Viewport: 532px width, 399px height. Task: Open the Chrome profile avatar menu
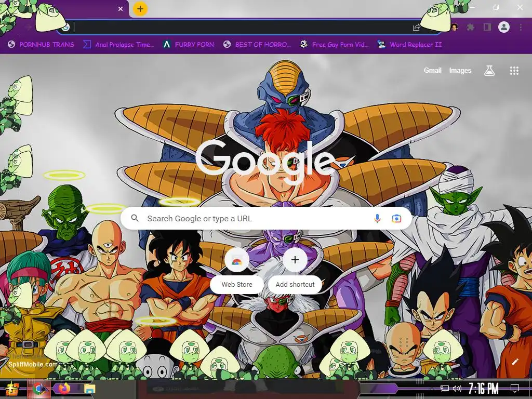click(x=504, y=27)
